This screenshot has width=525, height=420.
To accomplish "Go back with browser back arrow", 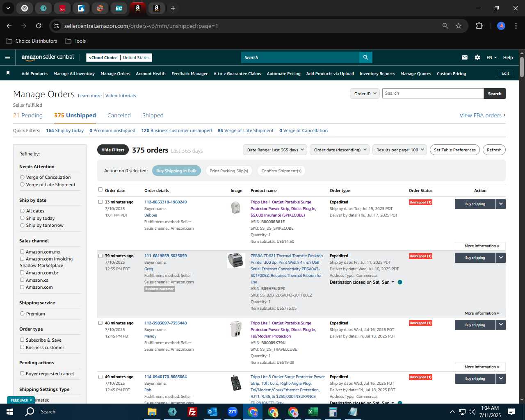I will (x=9, y=26).
